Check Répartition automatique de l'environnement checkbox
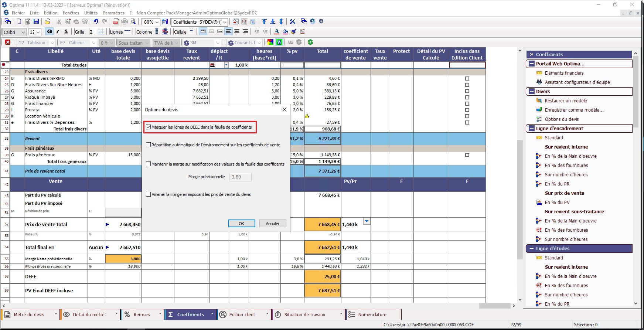644x330 pixels. (149, 145)
